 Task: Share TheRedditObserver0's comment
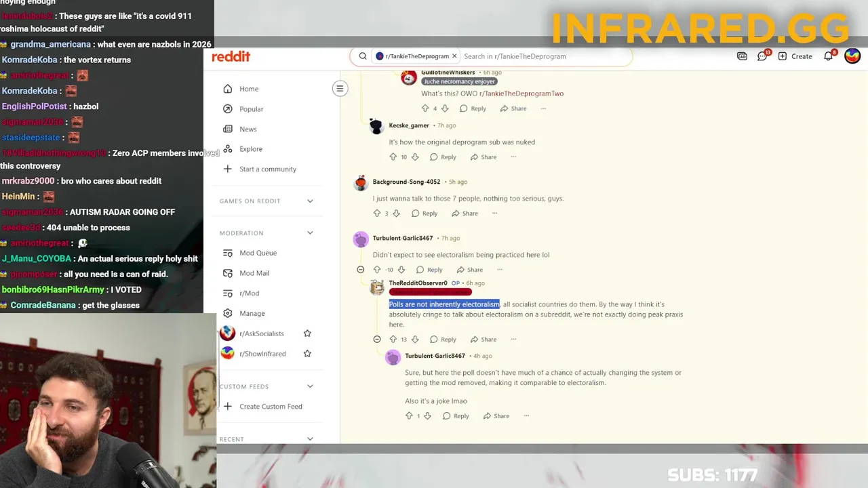click(484, 339)
